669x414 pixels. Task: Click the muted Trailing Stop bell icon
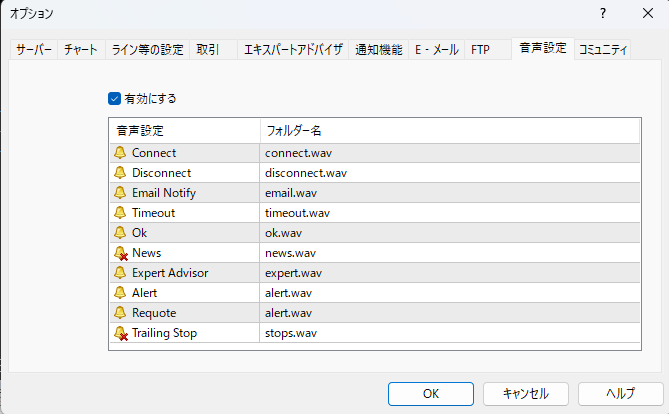120,333
